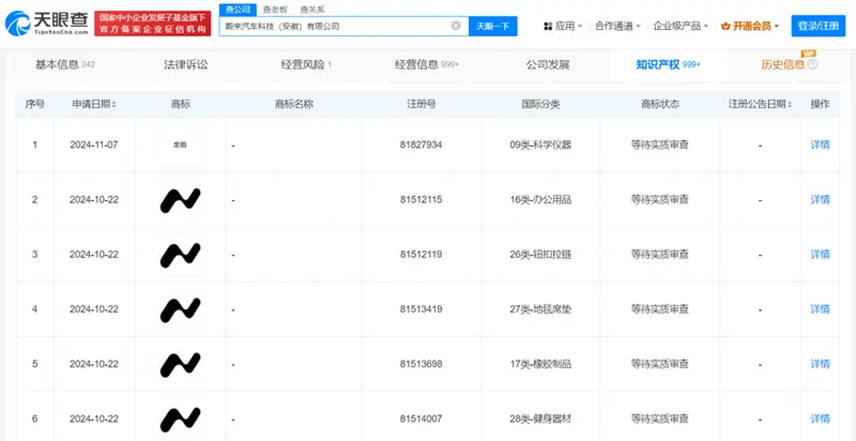Screen dimensions: 856x441
Task: Click the 天眼一下 search button
Action: [493, 26]
